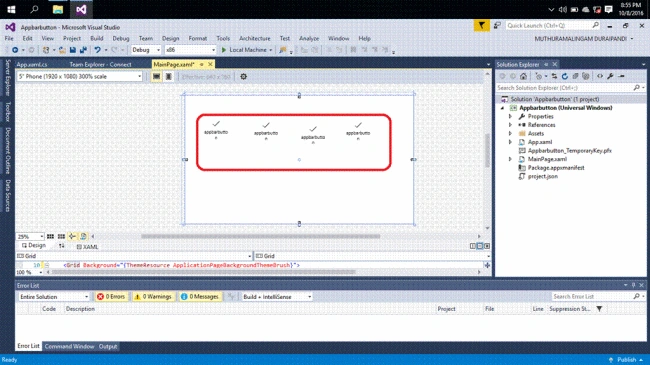Open the Server Explorer side tab
This screenshot has height=365, width=650.
[7, 77]
